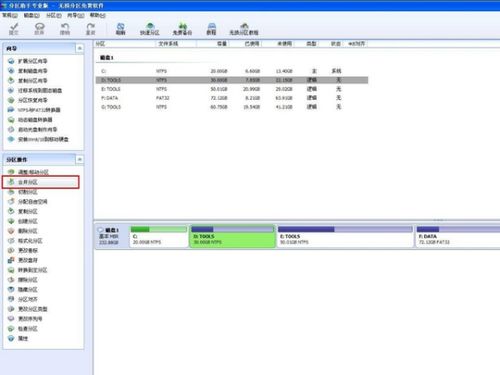Collapse the 分区操作 (Partition Operations) panel
Viewport: 500px width, 375px height.
coord(80,160)
